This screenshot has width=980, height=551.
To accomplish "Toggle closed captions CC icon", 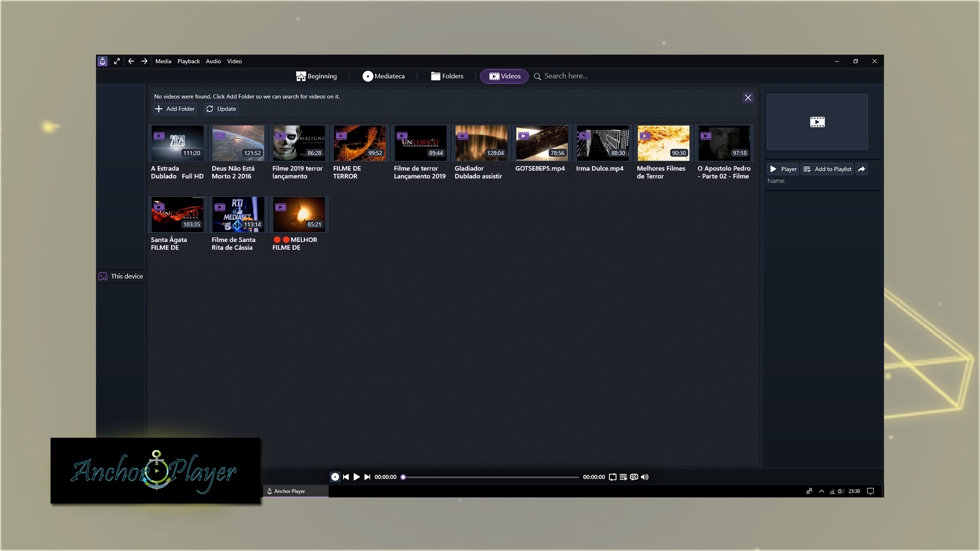I will pyautogui.click(x=634, y=477).
